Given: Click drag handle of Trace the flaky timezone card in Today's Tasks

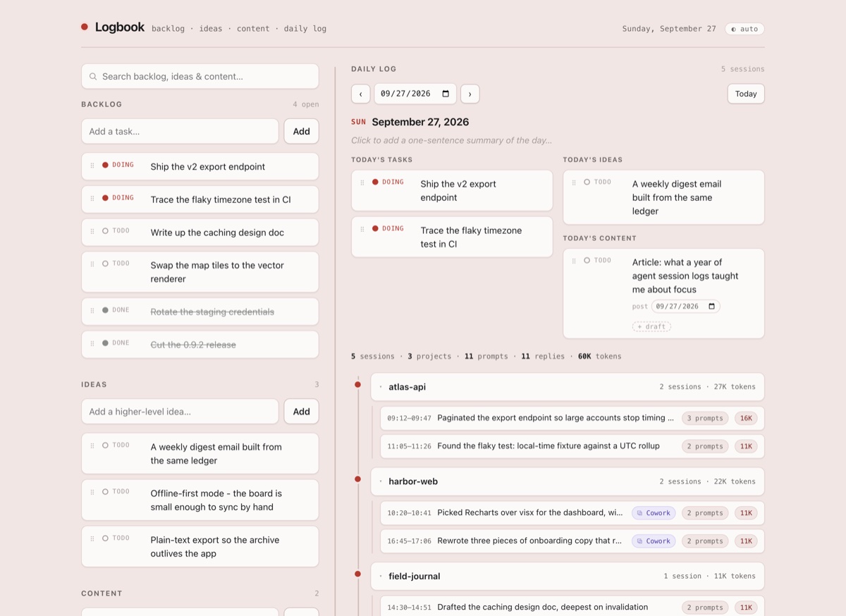Looking at the screenshot, I should [362, 229].
